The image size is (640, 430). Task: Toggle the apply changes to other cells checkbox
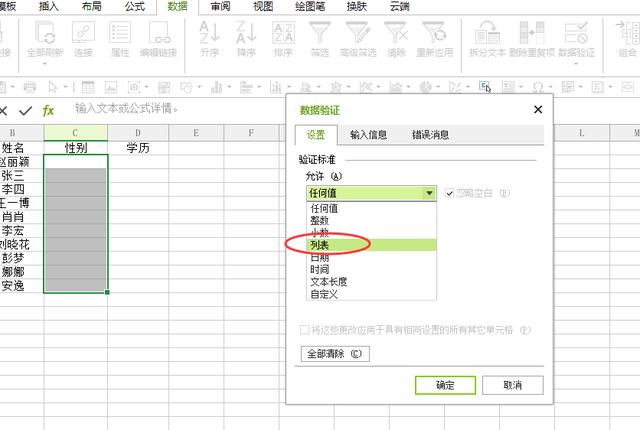(x=304, y=330)
